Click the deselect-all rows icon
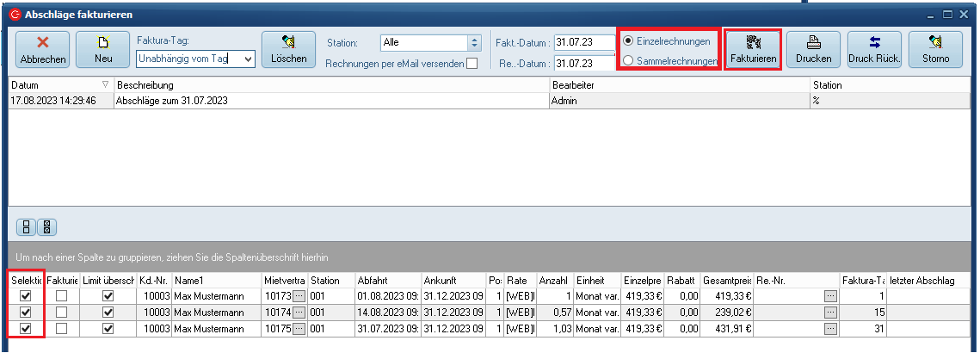980x353 pixels. 46,227
